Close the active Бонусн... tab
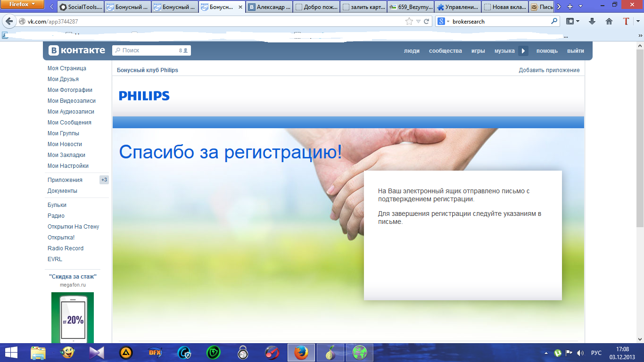 pyautogui.click(x=240, y=7)
